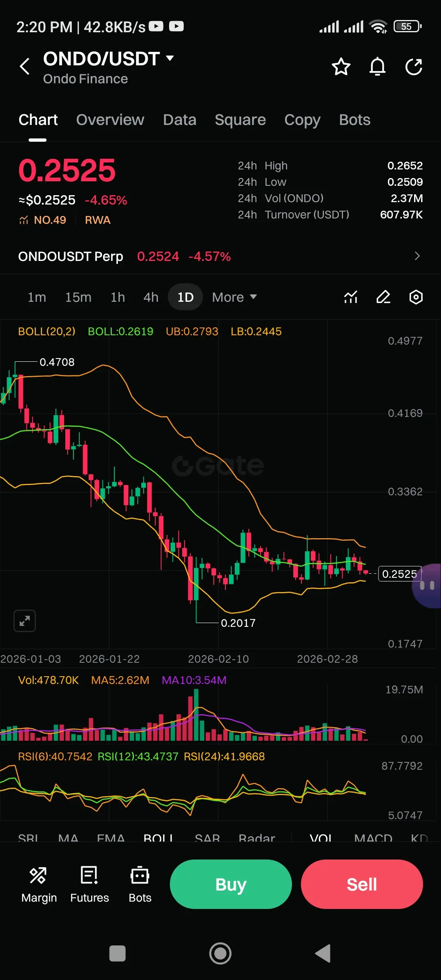
Task: Tap Android home circle button
Action: pyautogui.click(x=220, y=953)
